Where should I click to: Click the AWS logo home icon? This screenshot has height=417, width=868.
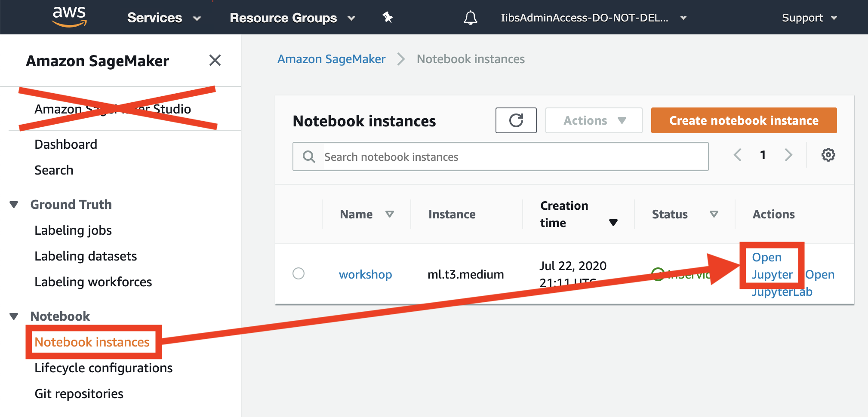tap(69, 17)
